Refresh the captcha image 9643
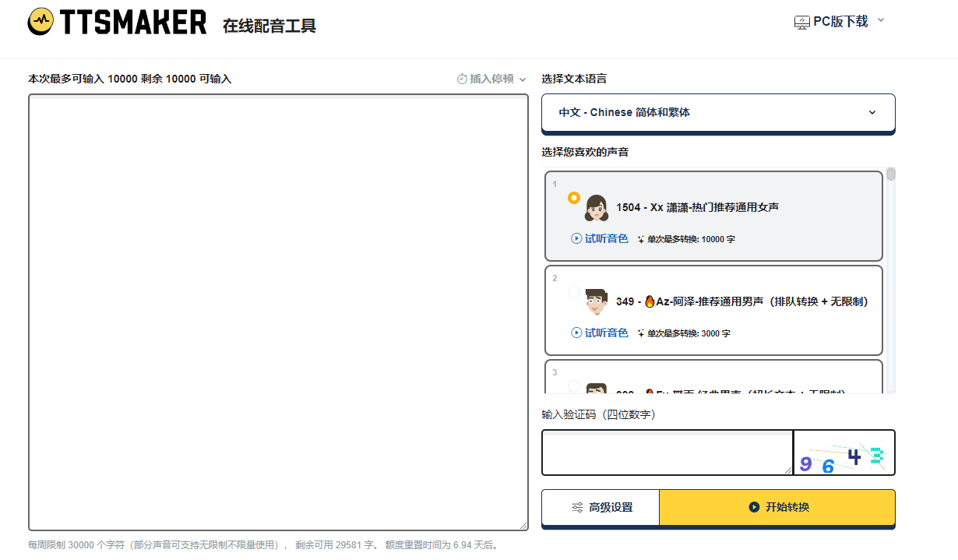 point(844,453)
